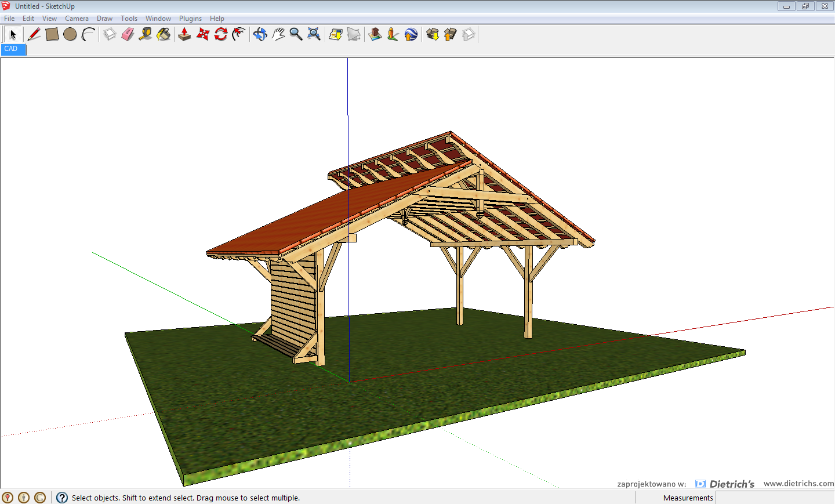Select the Tape Measure tool

(x=146, y=34)
